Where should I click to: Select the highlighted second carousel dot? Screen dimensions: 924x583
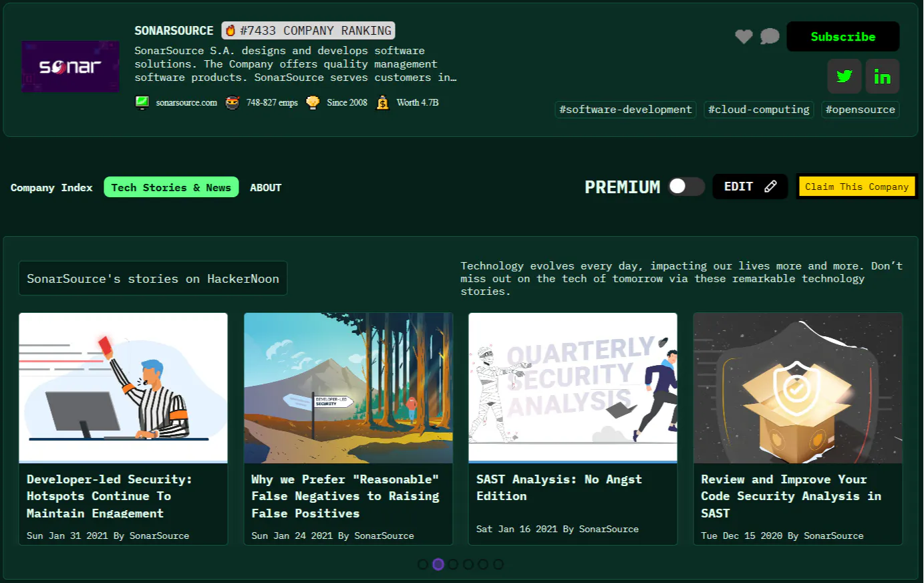pyautogui.click(x=438, y=564)
